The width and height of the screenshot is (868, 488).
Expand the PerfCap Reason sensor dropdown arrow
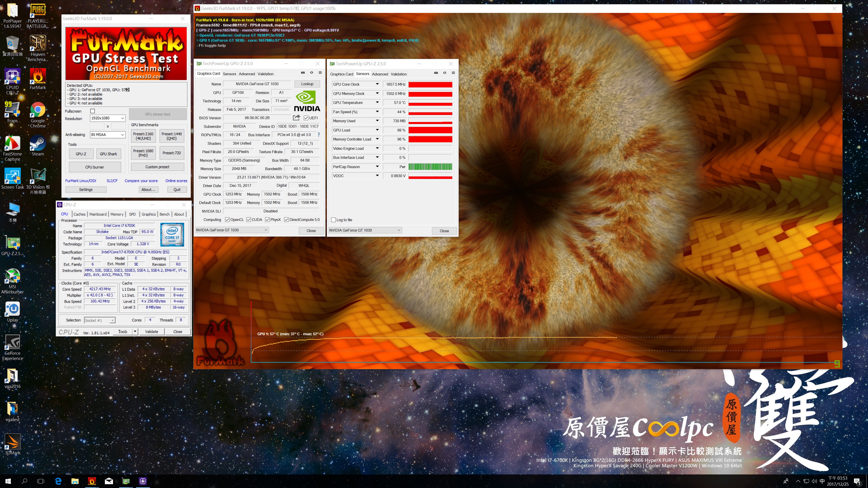pyautogui.click(x=377, y=167)
